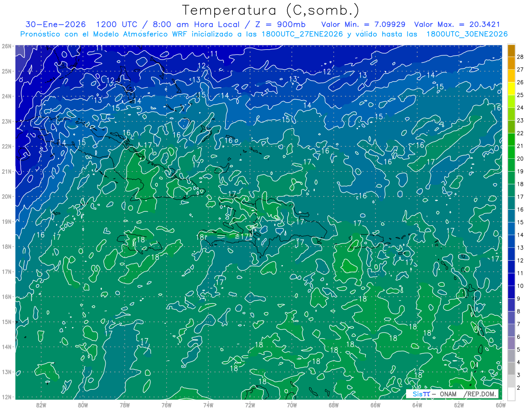Click the "74W" longitude axis label
The width and height of the screenshot is (532, 411).
208,405
